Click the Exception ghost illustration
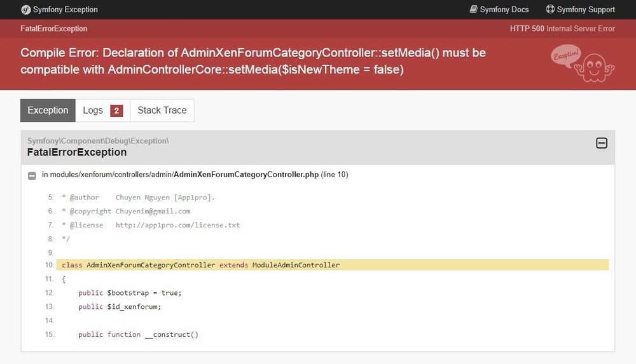636x364 pixels. pyautogui.click(x=583, y=64)
